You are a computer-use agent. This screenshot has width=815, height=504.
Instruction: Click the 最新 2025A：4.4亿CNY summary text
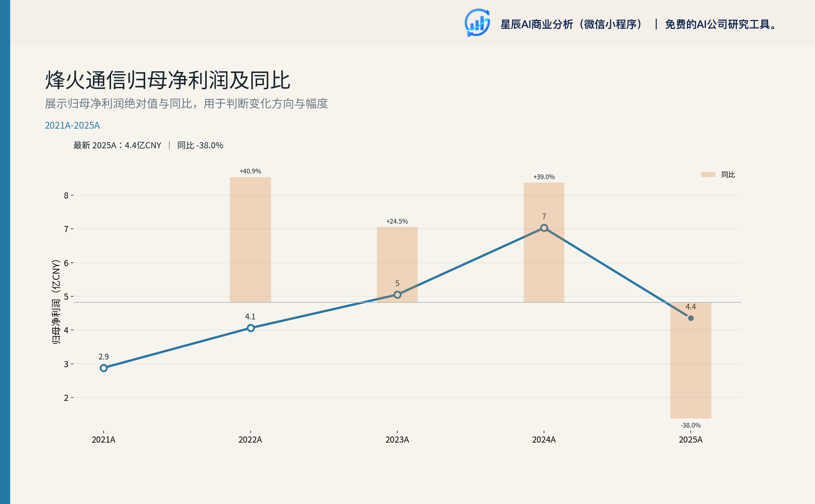(117, 145)
